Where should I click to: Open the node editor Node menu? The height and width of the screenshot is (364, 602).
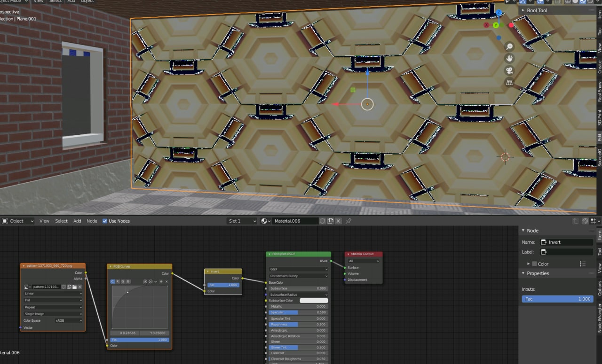coord(92,221)
